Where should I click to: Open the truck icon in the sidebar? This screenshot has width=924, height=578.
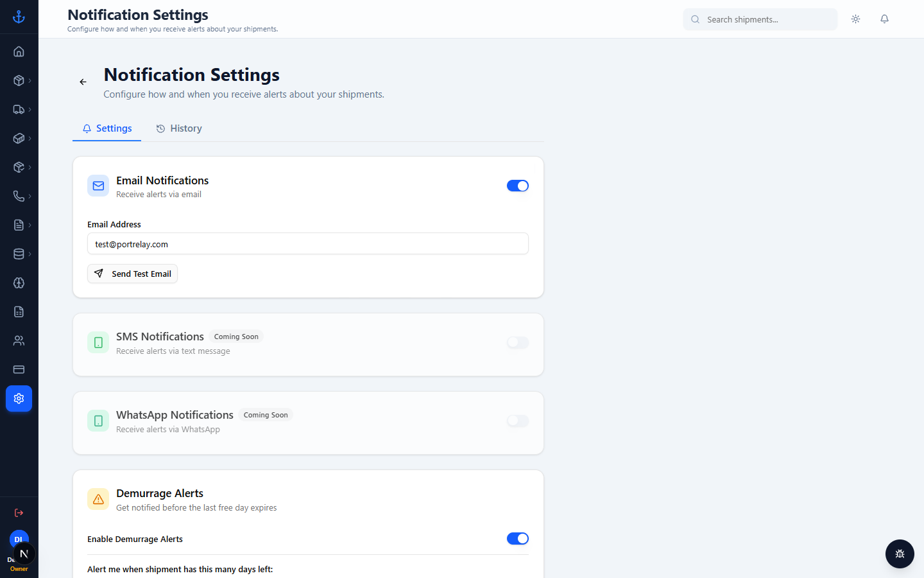tap(19, 109)
